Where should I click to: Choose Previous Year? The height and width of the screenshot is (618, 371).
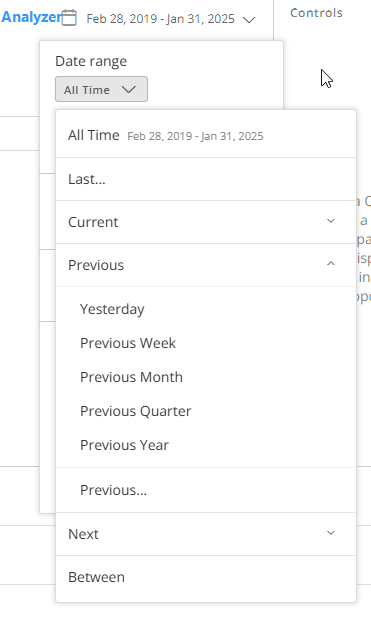coord(124,445)
